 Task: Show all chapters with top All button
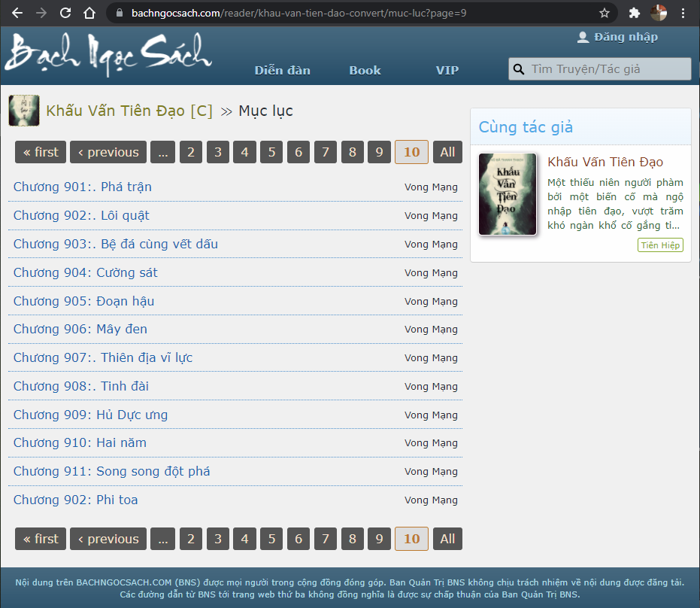[447, 152]
